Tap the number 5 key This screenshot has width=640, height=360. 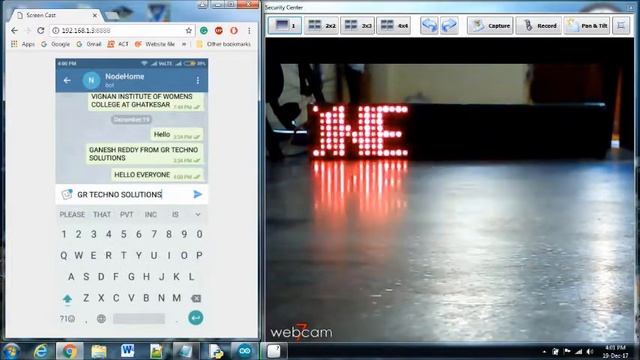pyautogui.click(x=124, y=234)
